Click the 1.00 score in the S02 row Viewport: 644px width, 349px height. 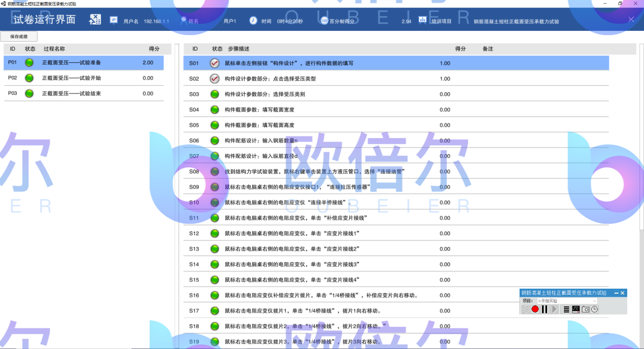point(445,79)
